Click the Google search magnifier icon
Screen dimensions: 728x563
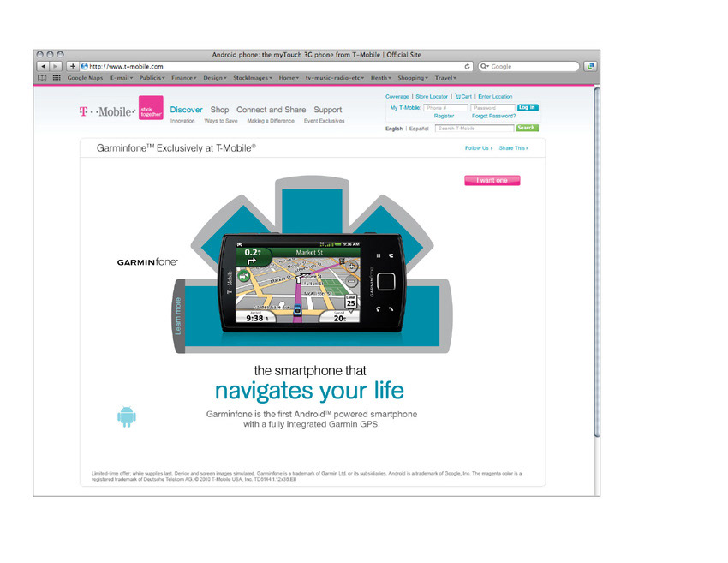484,67
